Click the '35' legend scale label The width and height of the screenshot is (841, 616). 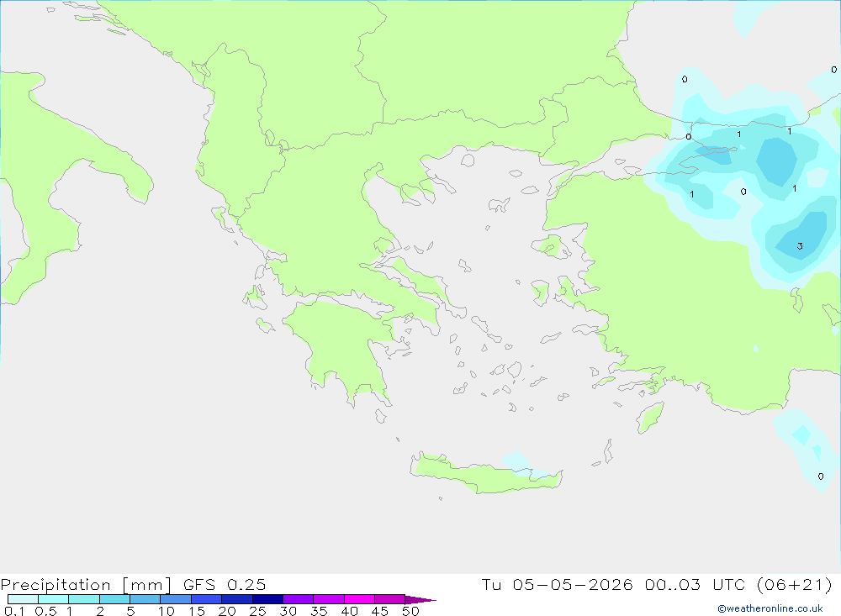pos(319,611)
